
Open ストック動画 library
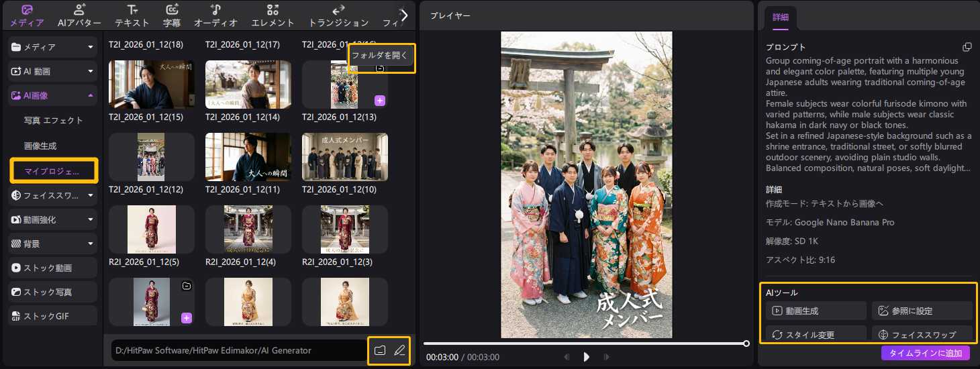click(x=53, y=268)
